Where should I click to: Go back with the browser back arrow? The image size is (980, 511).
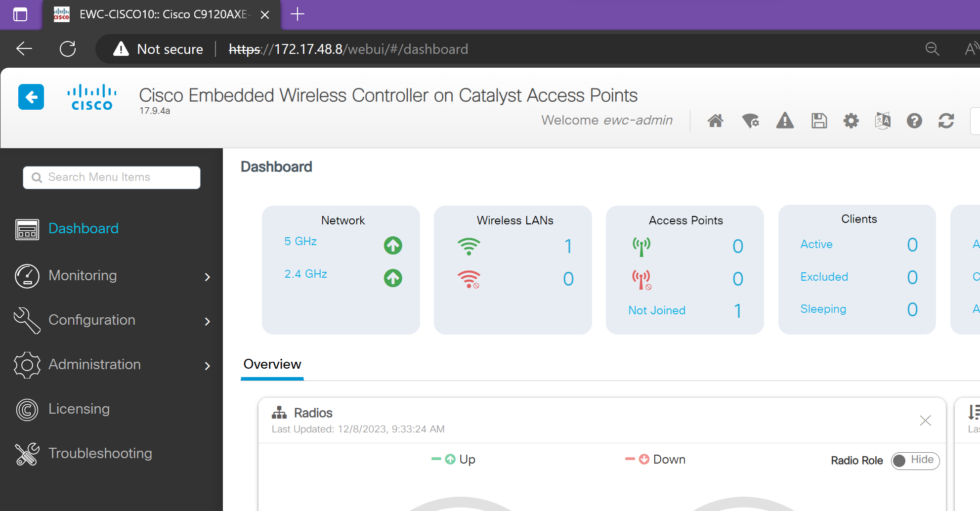(x=24, y=48)
